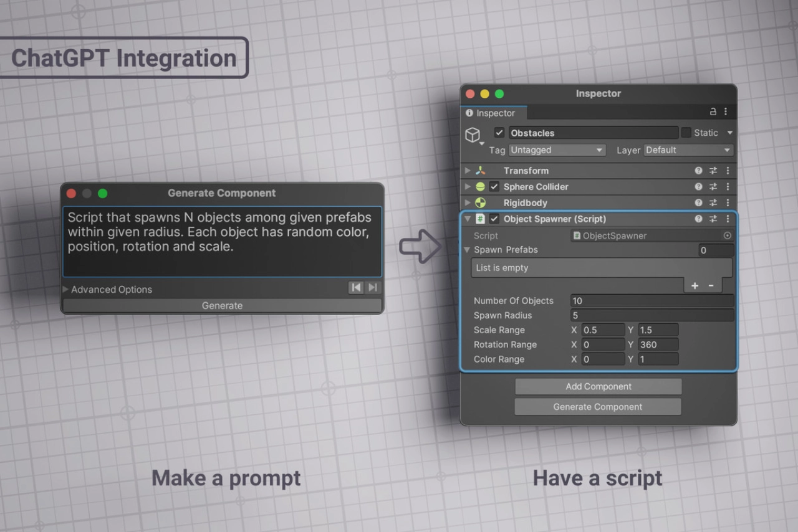Add element to Spawn Prefabs list
The image size is (798, 532).
(x=695, y=286)
